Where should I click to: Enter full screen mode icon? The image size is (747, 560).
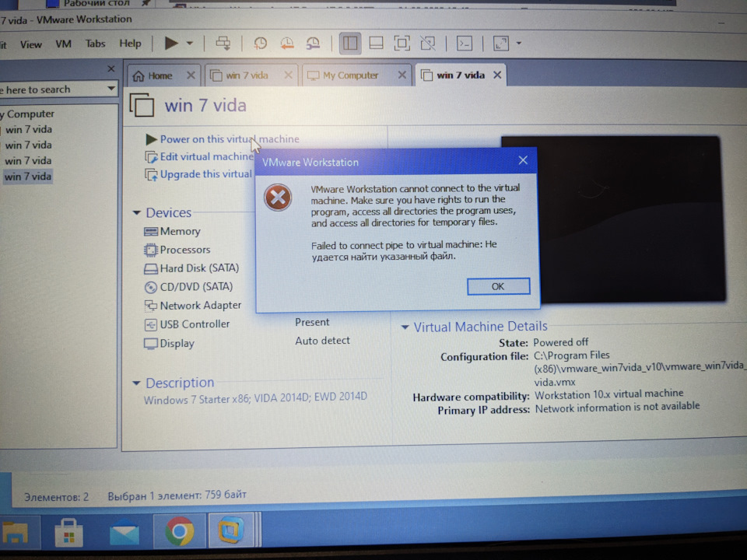tap(402, 44)
